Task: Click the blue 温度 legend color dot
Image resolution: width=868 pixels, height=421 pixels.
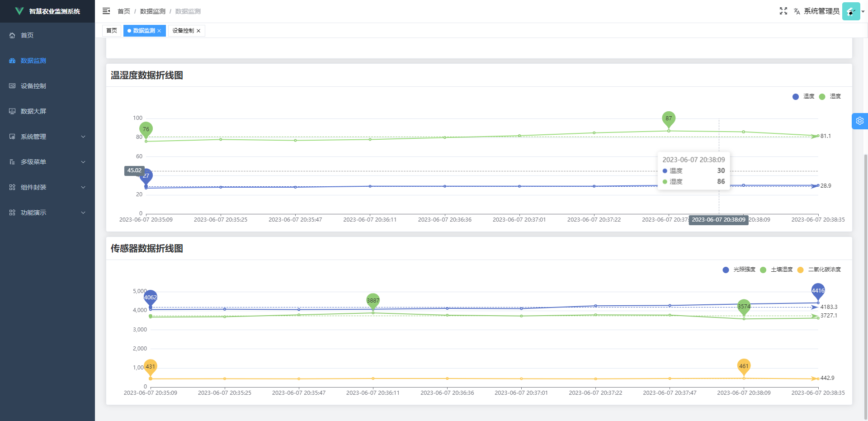Action: click(x=796, y=97)
